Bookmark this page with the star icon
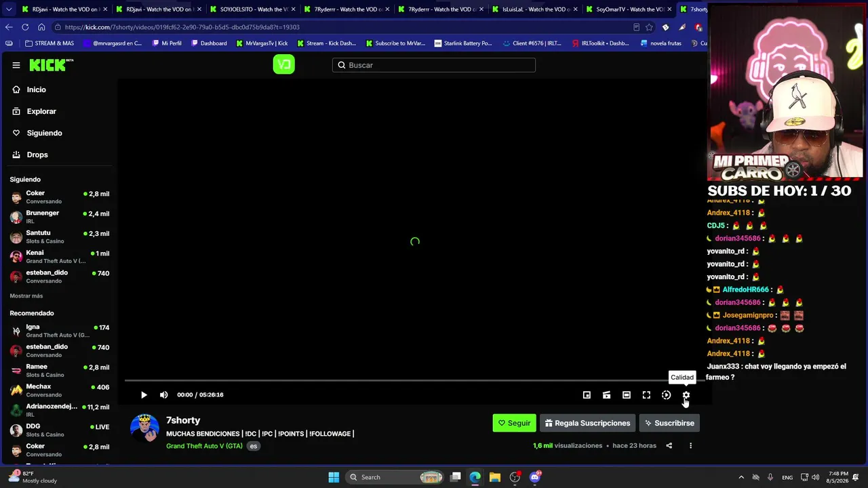Image resolution: width=868 pixels, height=488 pixels. coord(649,27)
